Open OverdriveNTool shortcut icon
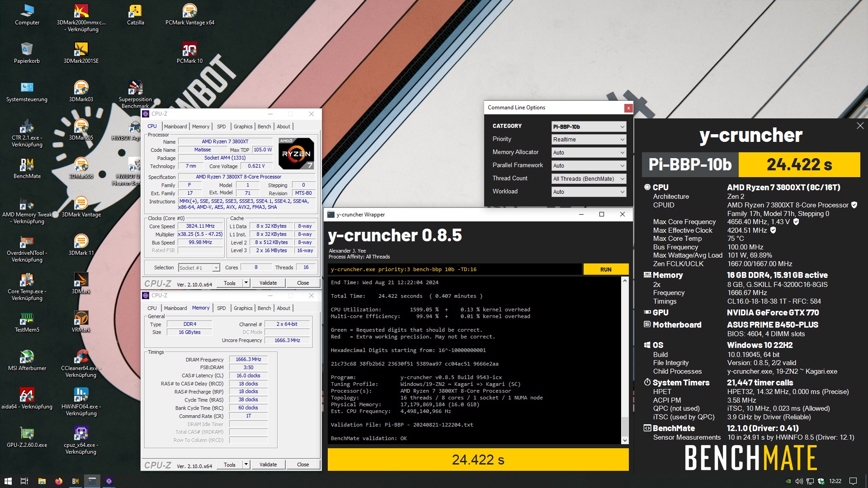Viewport: 868px width, 488px height. (x=27, y=249)
